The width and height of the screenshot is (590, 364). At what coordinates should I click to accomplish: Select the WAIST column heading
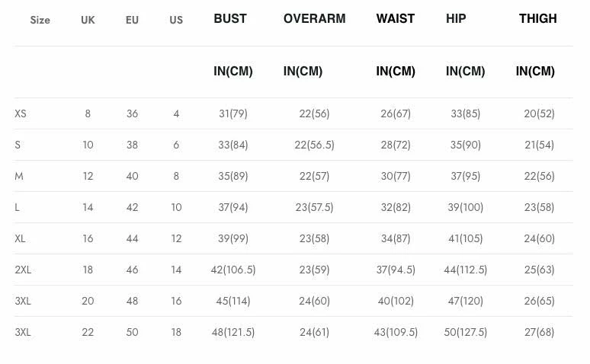[396, 19]
